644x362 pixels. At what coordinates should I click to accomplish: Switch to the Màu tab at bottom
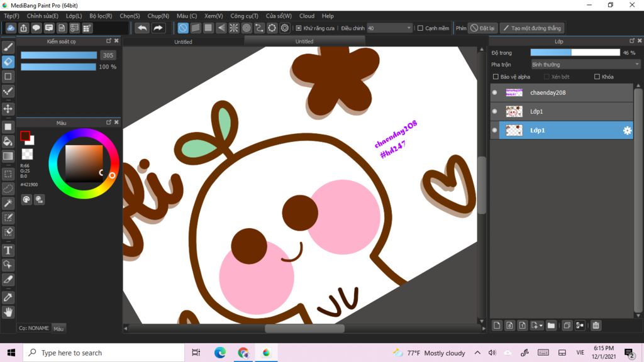pyautogui.click(x=58, y=328)
